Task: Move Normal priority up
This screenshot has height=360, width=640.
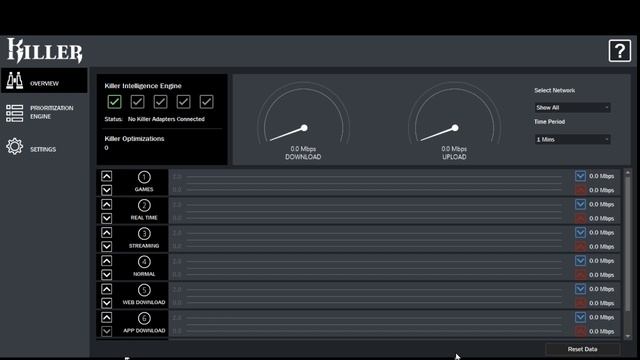Action: click(x=107, y=260)
